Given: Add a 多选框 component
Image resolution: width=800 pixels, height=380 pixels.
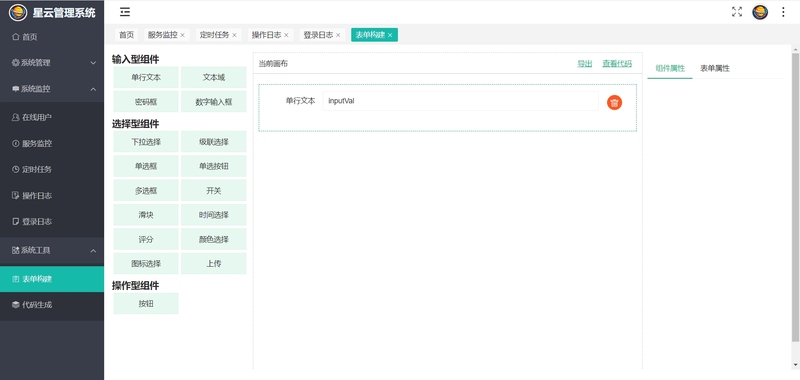Looking at the screenshot, I should [146, 190].
